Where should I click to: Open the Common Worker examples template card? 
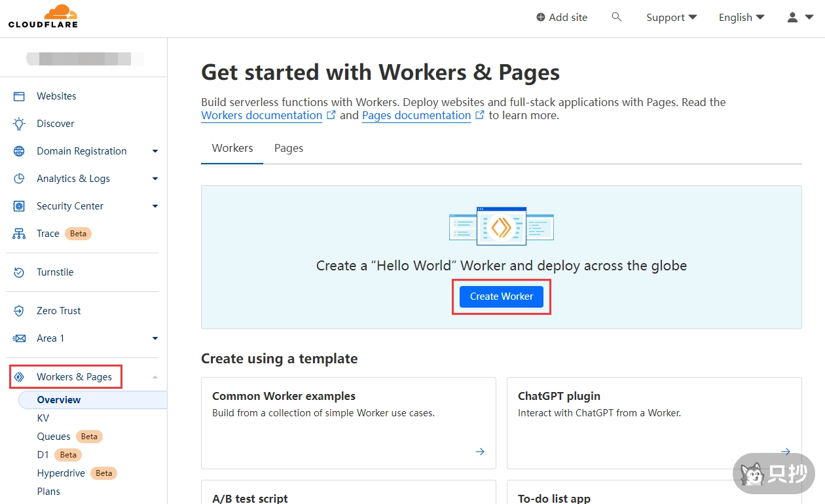pos(348,423)
